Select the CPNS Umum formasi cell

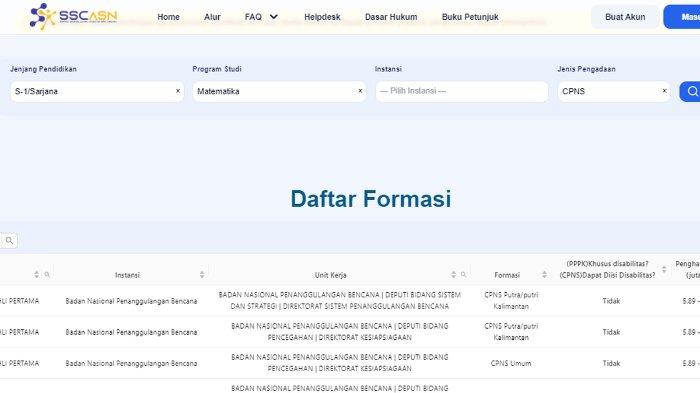[x=511, y=364]
